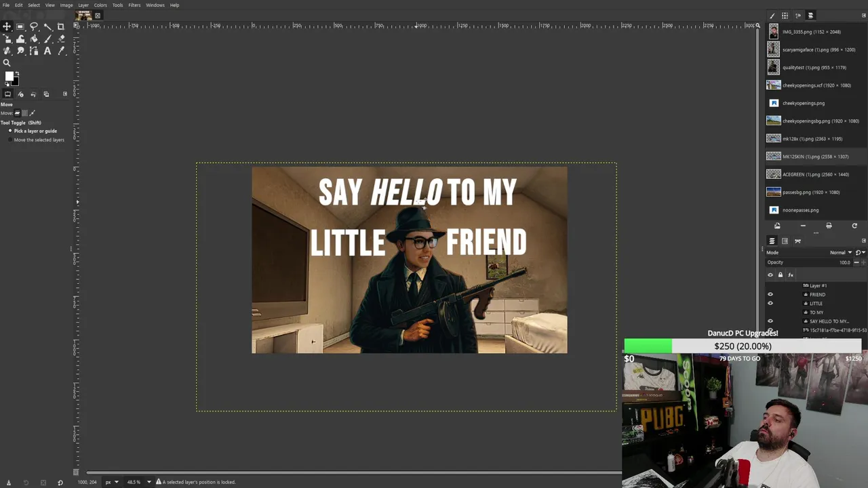Hide the LITTLE layer
868x488 pixels.
pos(770,304)
